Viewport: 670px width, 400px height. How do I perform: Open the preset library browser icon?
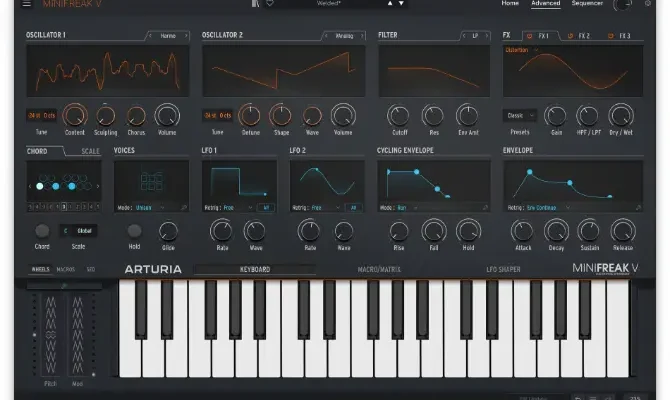click(x=255, y=4)
